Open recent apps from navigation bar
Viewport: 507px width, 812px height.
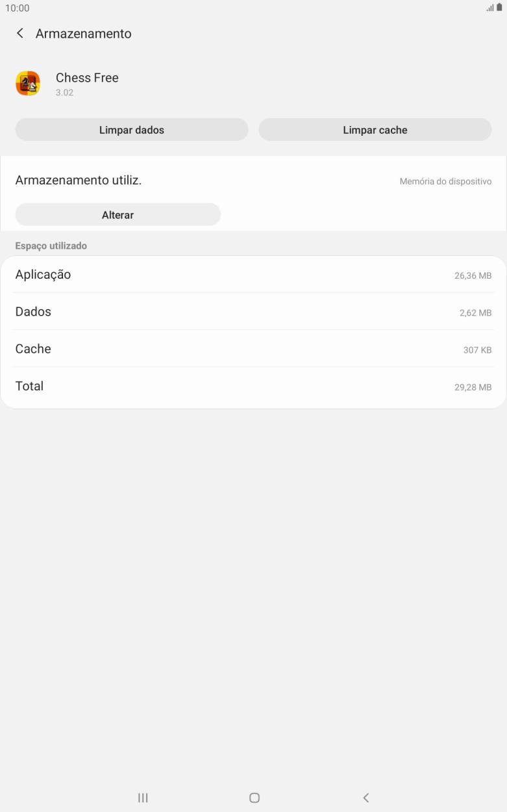pos(143,798)
